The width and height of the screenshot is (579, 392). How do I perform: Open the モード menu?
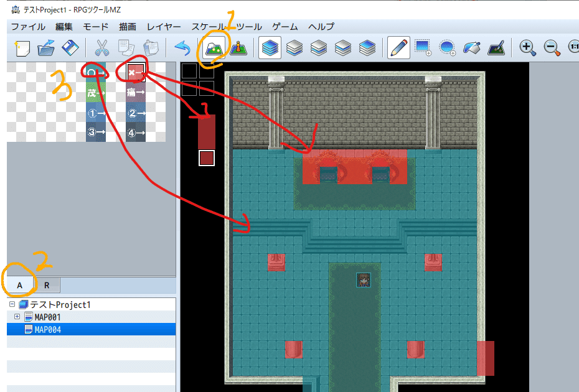(96, 27)
